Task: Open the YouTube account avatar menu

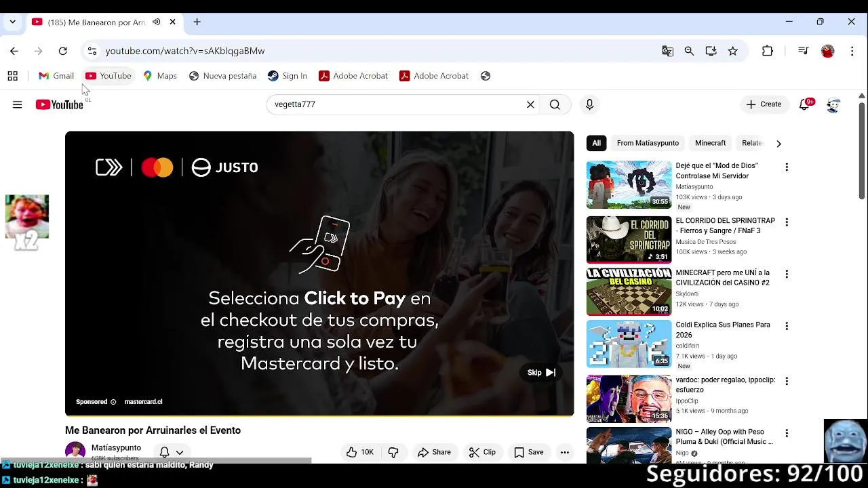Action: [833, 104]
